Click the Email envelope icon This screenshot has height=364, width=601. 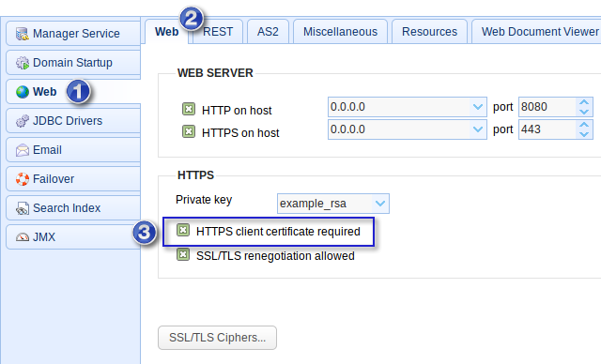tap(23, 150)
